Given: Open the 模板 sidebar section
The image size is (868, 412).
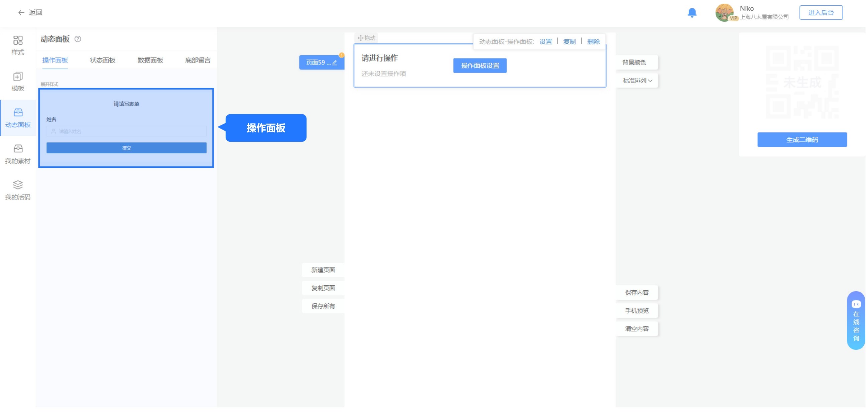Looking at the screenshot, I should [x=18, y=82].
